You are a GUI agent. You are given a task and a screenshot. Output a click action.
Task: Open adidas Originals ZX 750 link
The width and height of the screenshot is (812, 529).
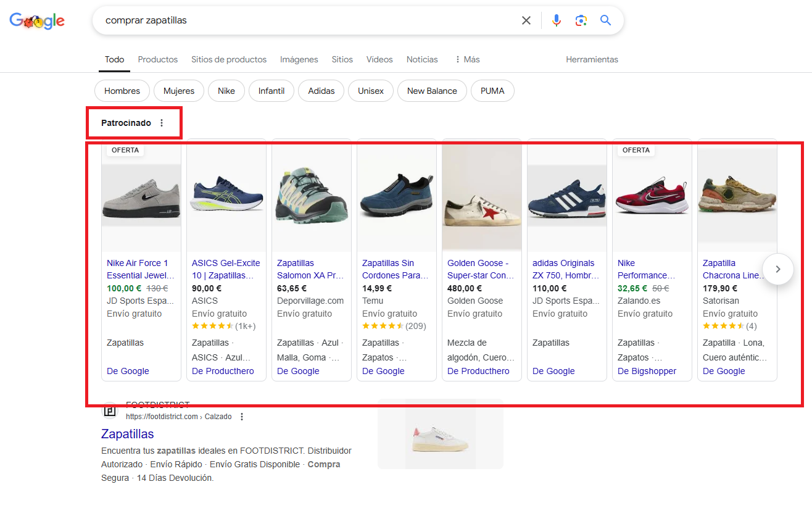566,269
